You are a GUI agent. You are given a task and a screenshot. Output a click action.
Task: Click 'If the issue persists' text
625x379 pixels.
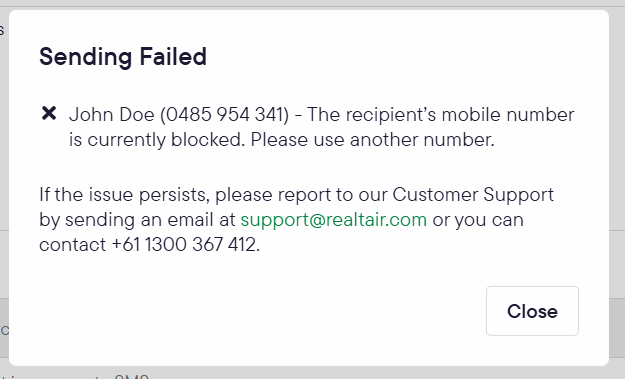click(x=124, y=195)
